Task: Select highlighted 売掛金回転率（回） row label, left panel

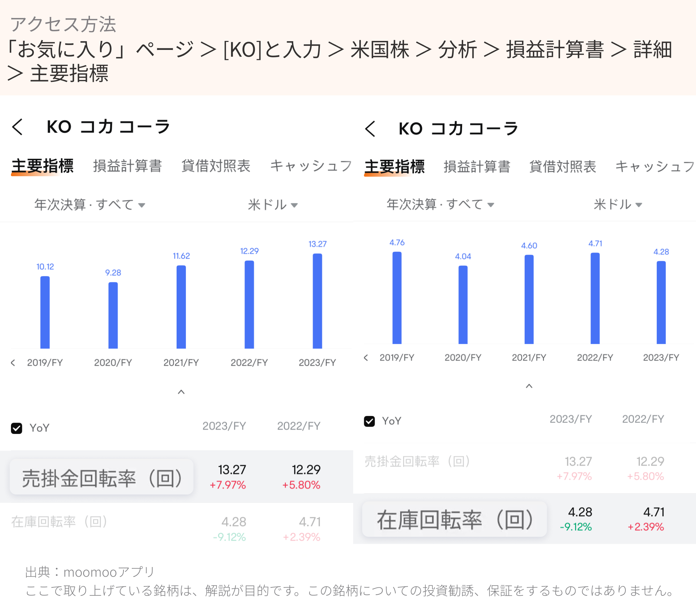Action: pos(101,477)
